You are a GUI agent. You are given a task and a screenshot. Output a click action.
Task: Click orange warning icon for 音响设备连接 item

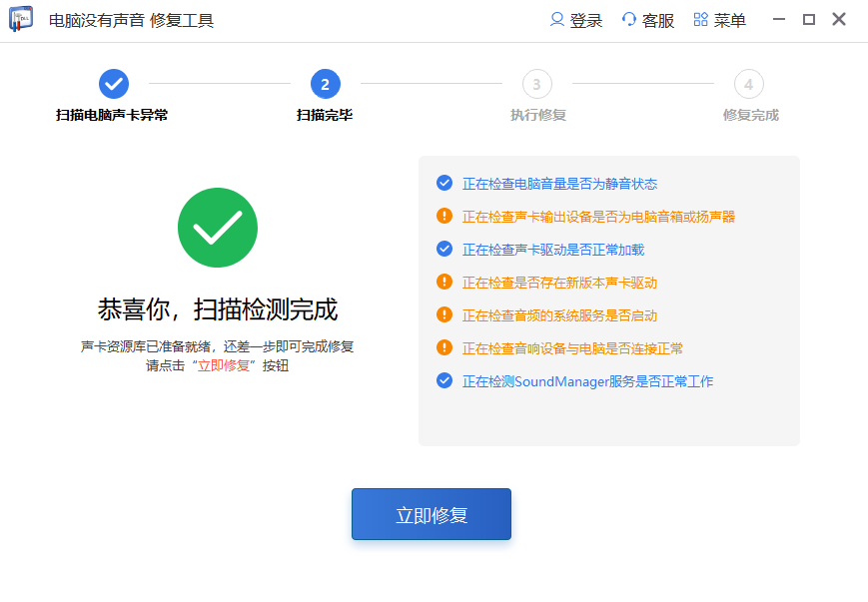444,347
